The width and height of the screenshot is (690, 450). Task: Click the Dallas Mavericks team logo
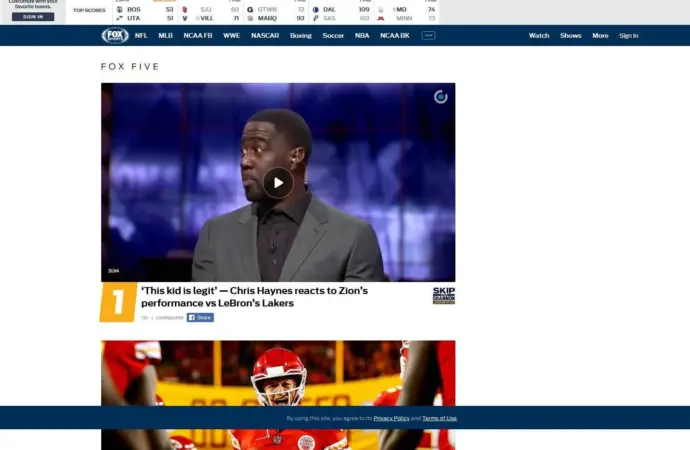pyautogui.click(x=316, y=9)
